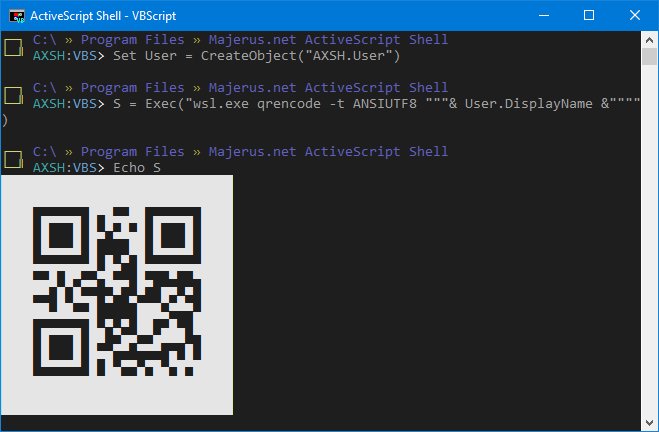Click the ActiveScript Shell app icon in title bar
The image size is (659, 432).
pos(17,16)
